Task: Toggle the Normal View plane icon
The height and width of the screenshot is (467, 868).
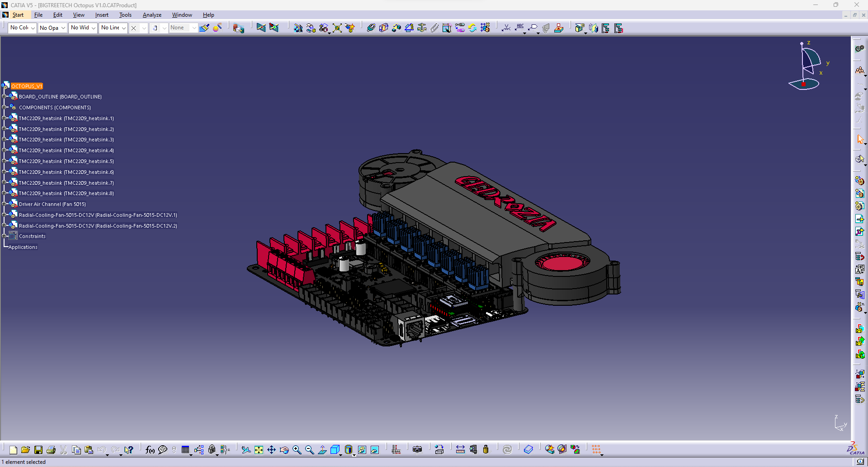Action: click(x=322, y=450)
